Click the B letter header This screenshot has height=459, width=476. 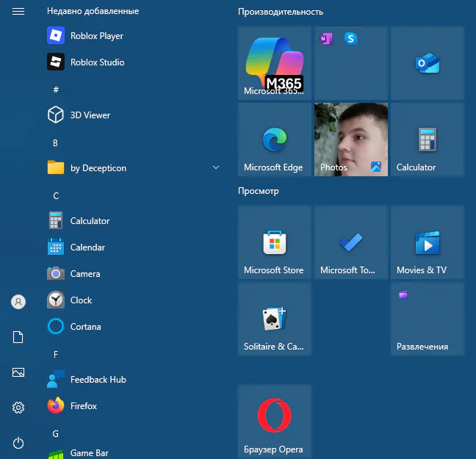click(55, 142)
